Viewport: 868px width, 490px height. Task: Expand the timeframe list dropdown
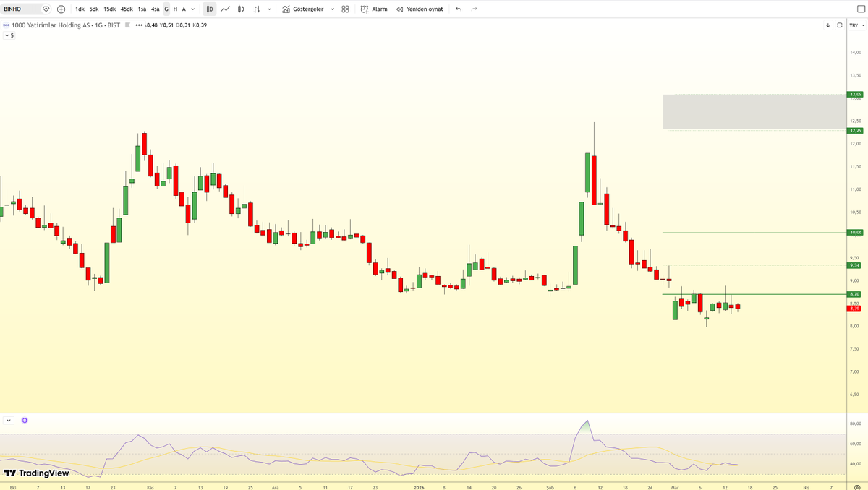click(x=192, y=9)
